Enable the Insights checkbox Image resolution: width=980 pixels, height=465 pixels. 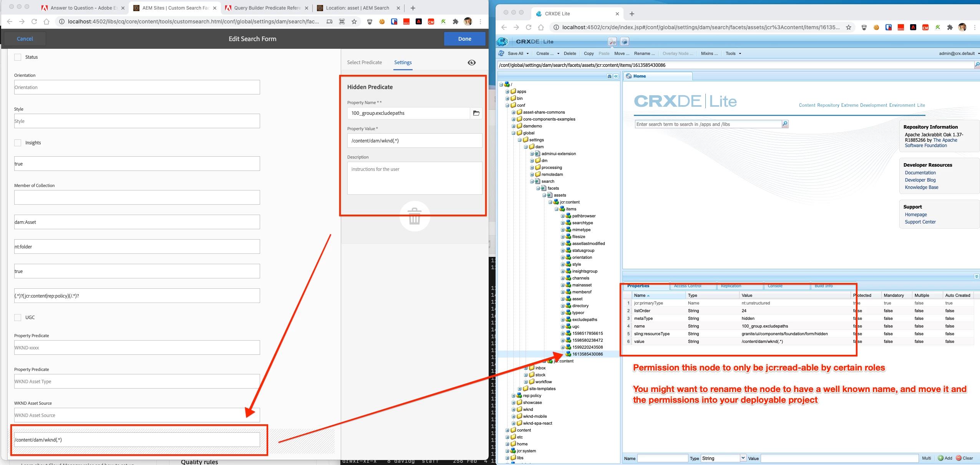click(18, 143)
